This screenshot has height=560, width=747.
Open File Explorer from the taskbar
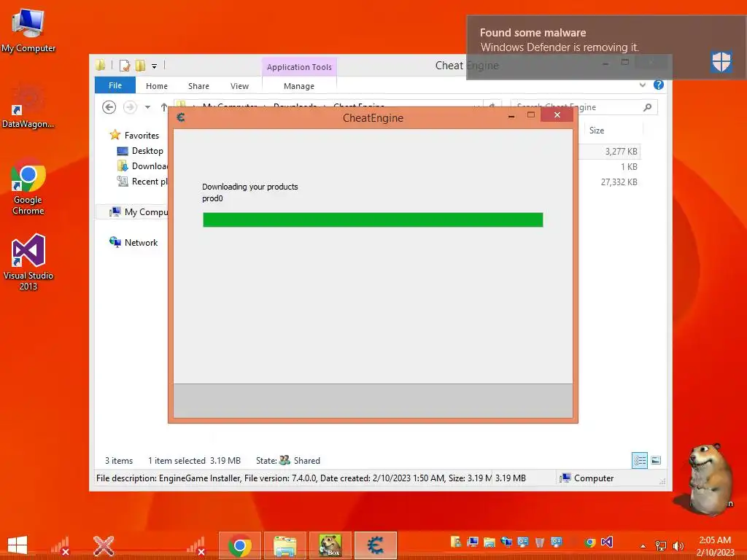285,545
